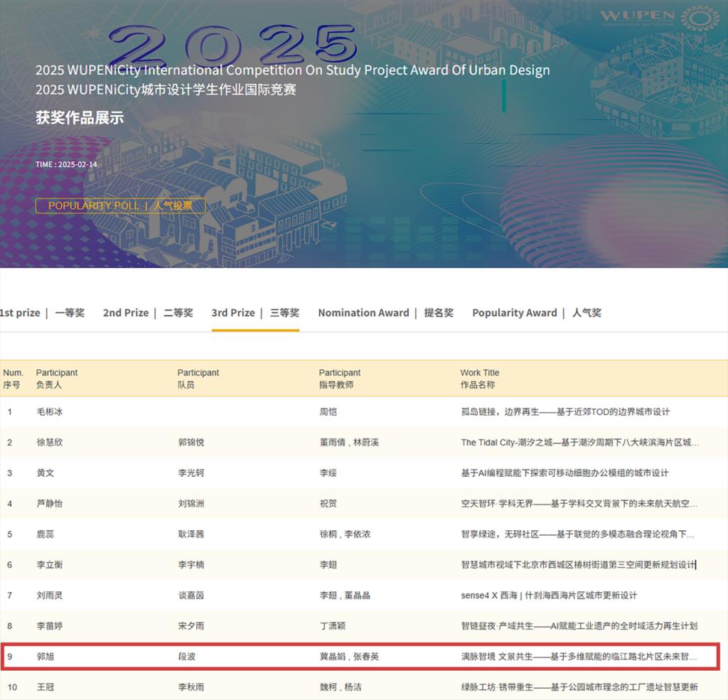Open the 绿脉工坊·锈带重生 work title
728x700 pixels.
(579, 686)
